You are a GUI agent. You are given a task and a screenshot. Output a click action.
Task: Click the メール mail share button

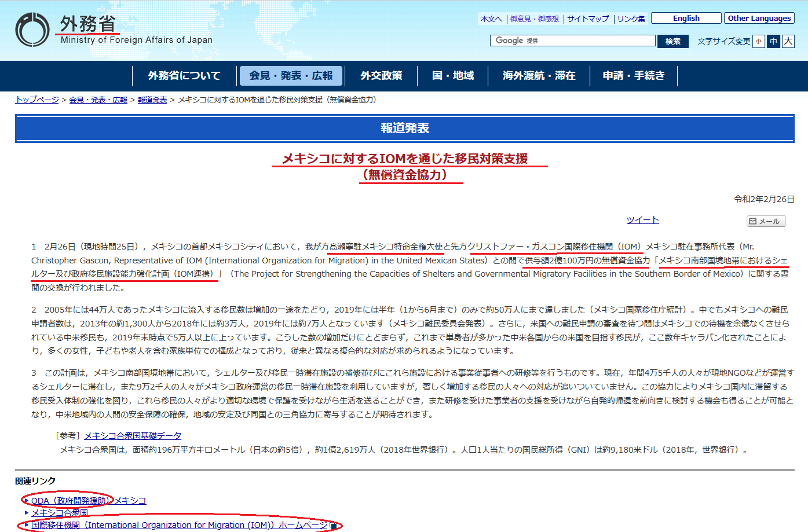[x=766, y=221]
